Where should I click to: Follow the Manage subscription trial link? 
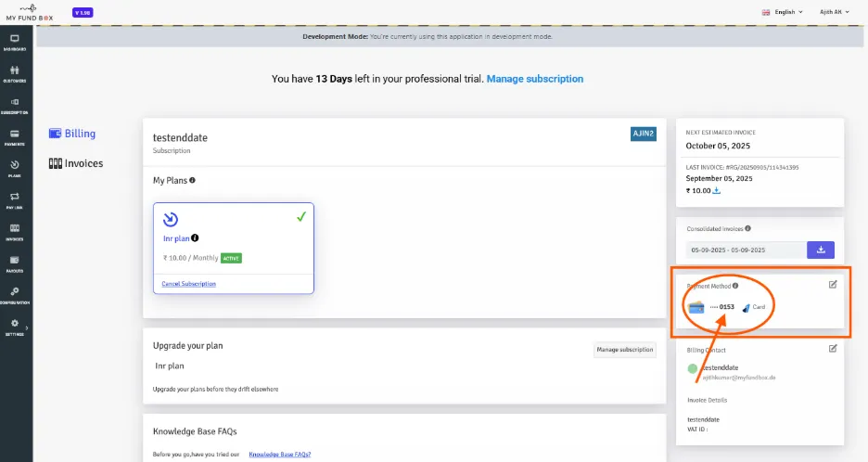coord(535,79)
